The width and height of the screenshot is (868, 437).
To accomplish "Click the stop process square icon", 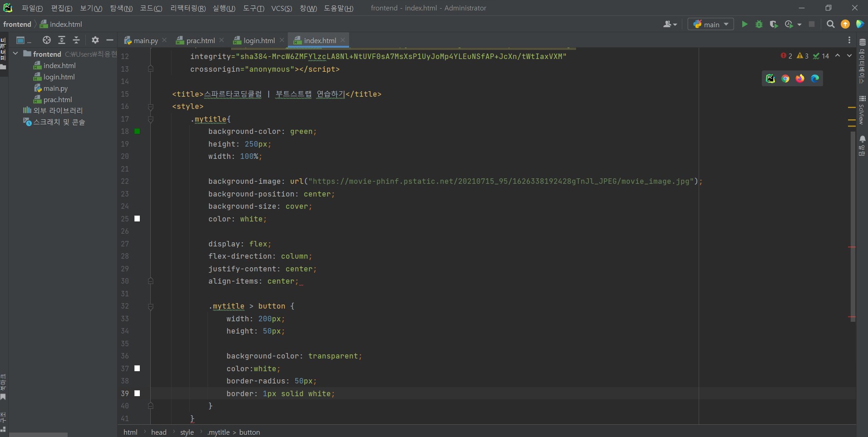I will (x=812, y=25).
